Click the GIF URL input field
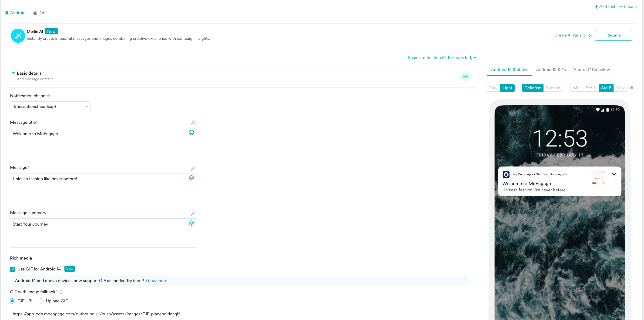This screenshot has height=320, width=644. (x=103, y=314)
